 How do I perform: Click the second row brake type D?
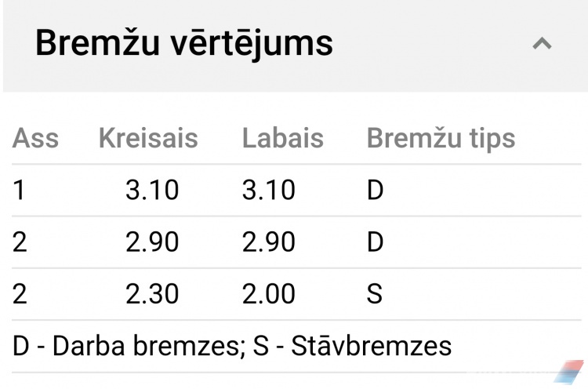pyautogui.click(x=375, y=242)
